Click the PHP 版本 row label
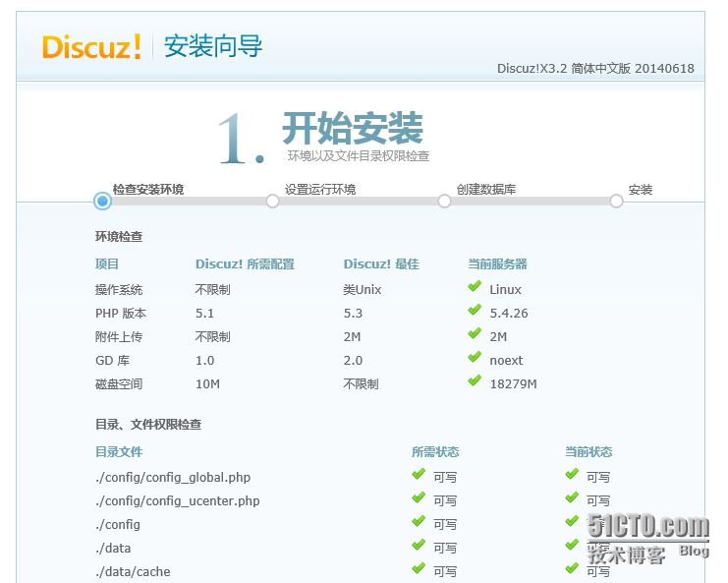The height and width of the screenshot is (583, 728). (121, 313)
